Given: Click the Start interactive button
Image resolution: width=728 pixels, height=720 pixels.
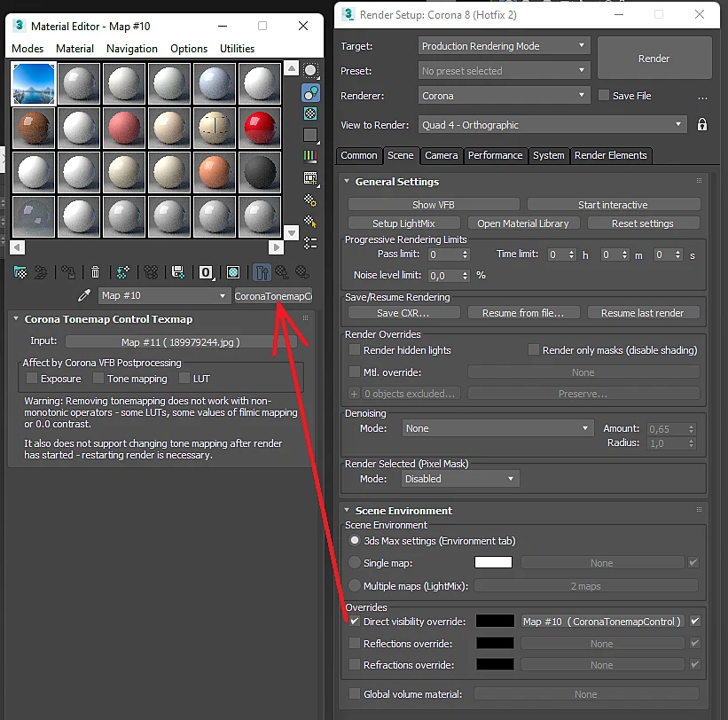Looking at the screenshot, I should pos(613,205).
